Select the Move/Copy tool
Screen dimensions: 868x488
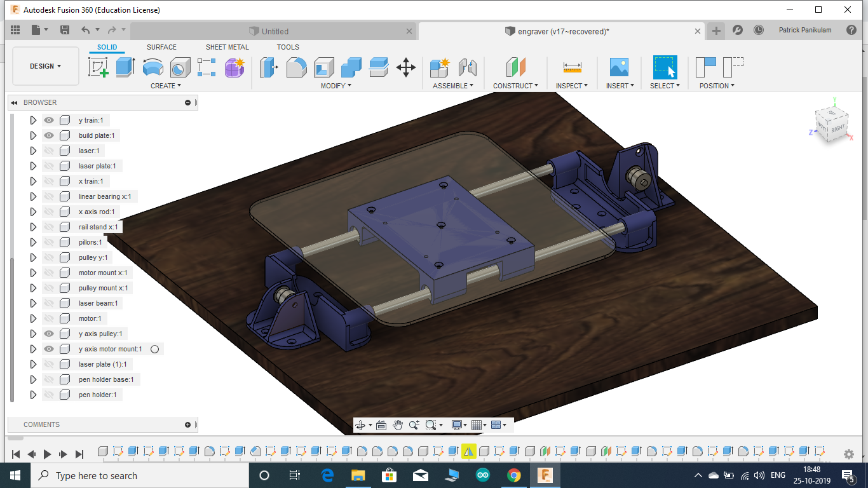[x=406, y=67]
